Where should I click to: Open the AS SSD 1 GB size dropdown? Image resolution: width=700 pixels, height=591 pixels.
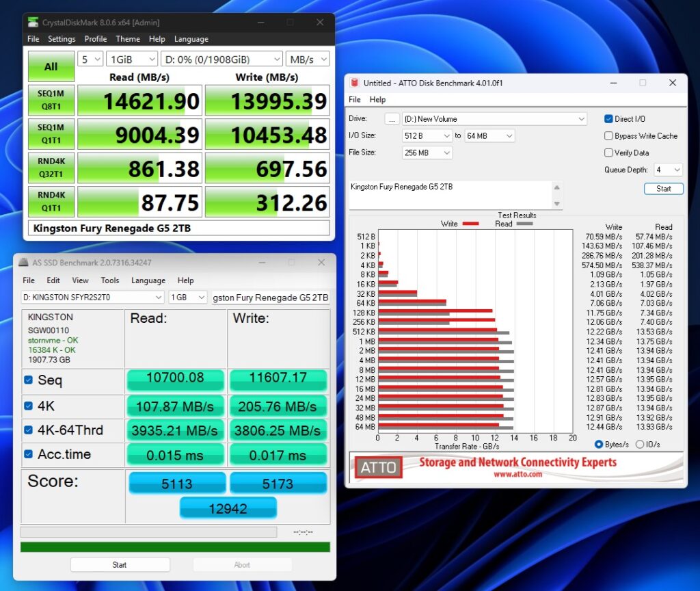tap(188, 297)
